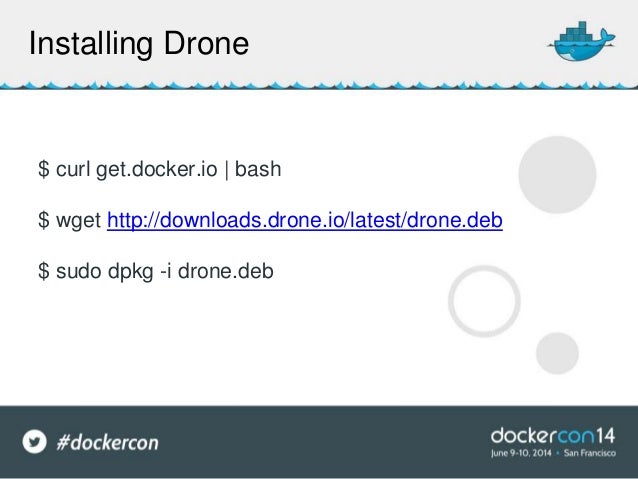Click 'June 9-10, 2014' date text
Screen dimensions: 638x479
521,453
